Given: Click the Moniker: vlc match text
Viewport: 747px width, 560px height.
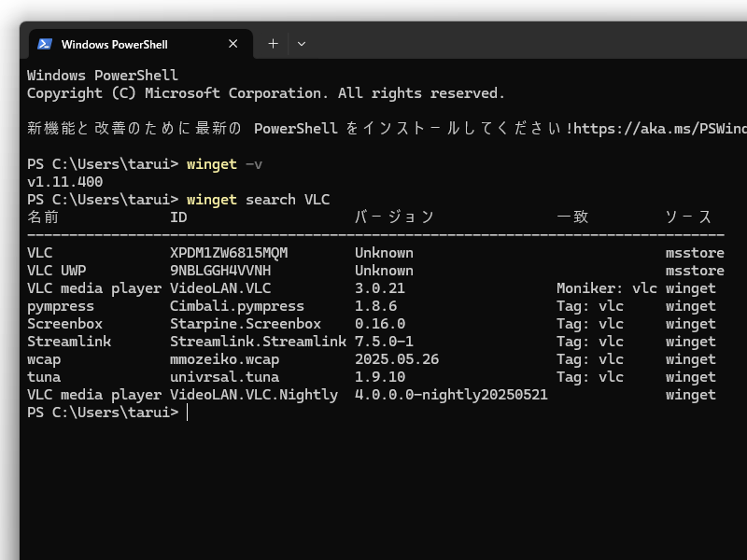Looking at the screenshot, I should click(x=606, y=287).
